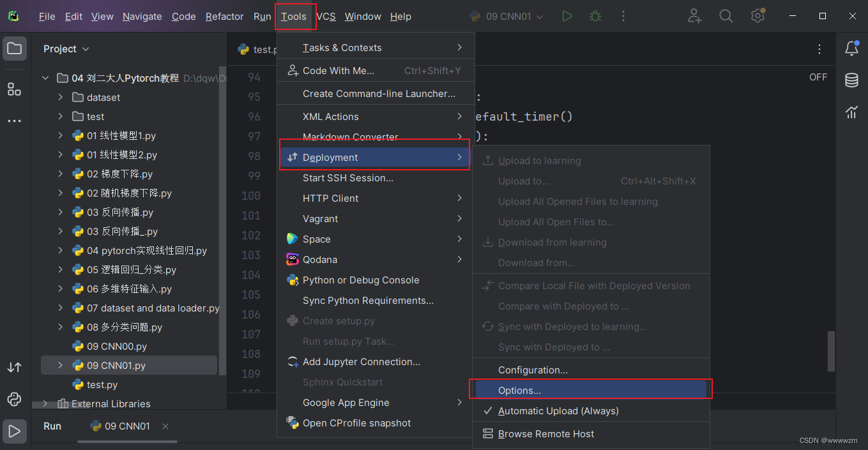Select 07 dataset and data loader.py file
The width and height of the screenshot is (868, 450).
[x=146, y=308]
